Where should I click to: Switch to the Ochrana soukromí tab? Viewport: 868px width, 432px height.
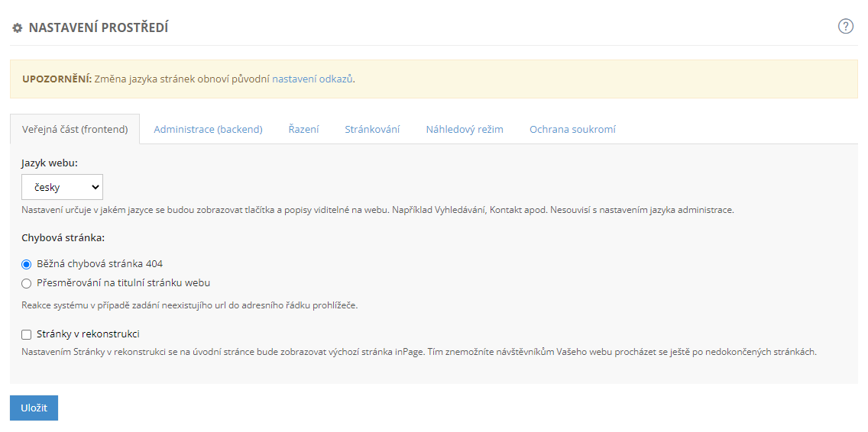[x=572, y=129]
